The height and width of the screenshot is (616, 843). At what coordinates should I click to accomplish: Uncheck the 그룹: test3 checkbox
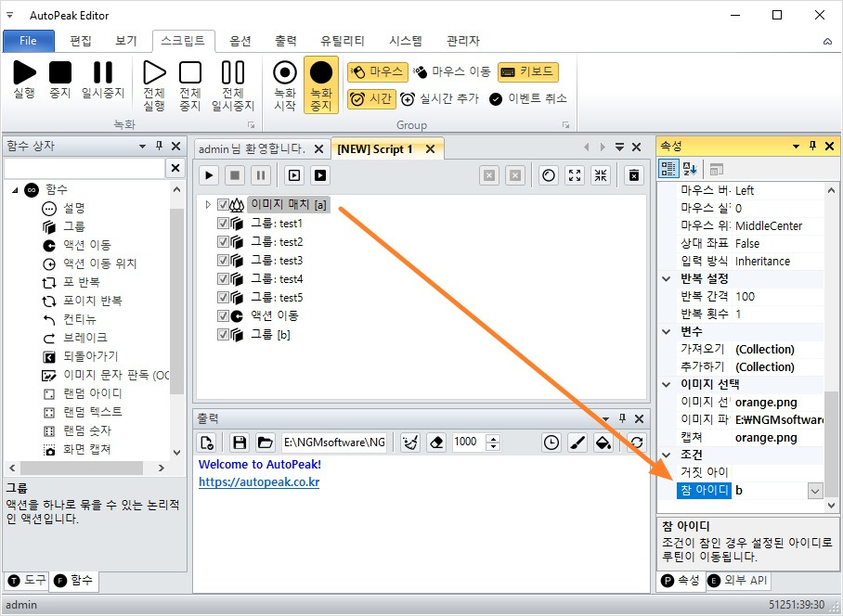click(x=223, y=261)
